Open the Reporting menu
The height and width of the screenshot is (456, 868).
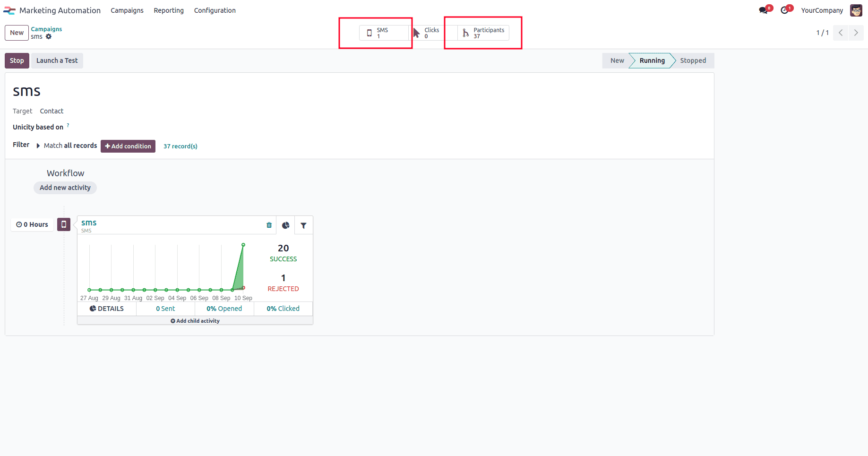[169, 10]
